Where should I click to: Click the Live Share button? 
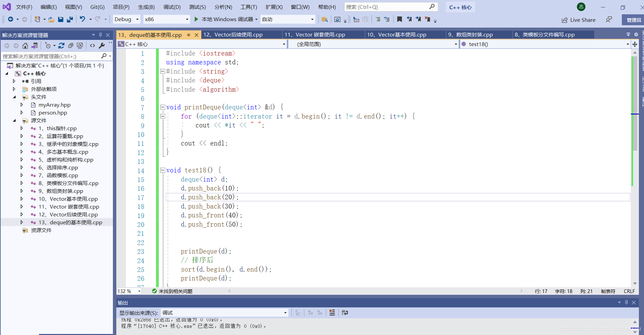pyautogui.click(x=579, y=20)
